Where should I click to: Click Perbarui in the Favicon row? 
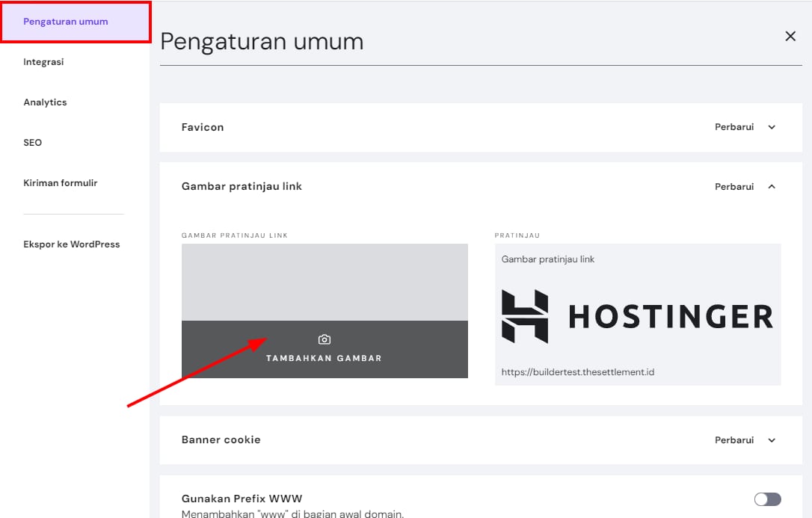[x=734, y=127]
